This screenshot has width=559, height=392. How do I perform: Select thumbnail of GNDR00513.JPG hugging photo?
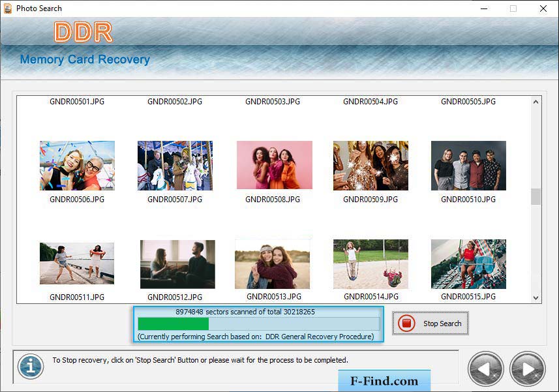(x=273, y=264)
